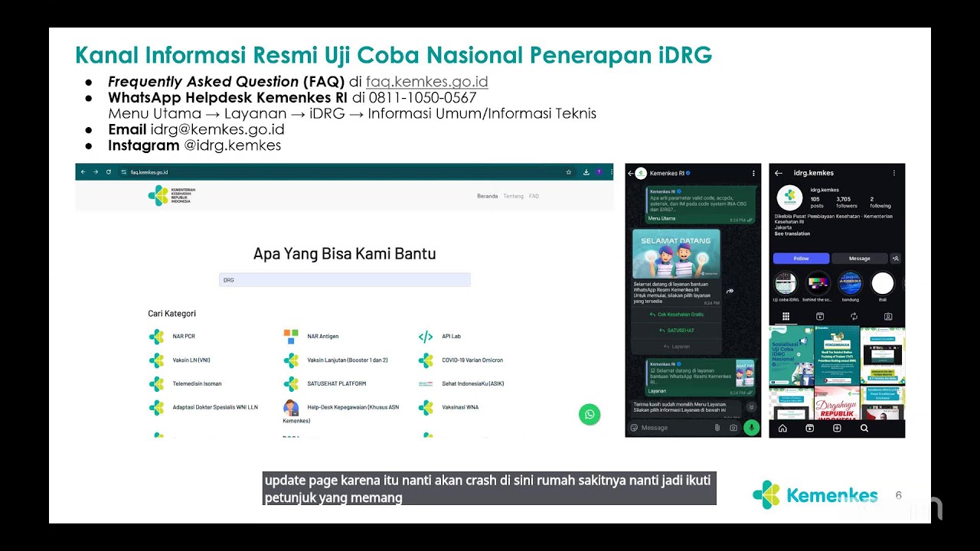The height and width of the screenshot is (551, 980).
Task: Click the colored squares icon for NAR Antigen
Action: pos(291,337)
